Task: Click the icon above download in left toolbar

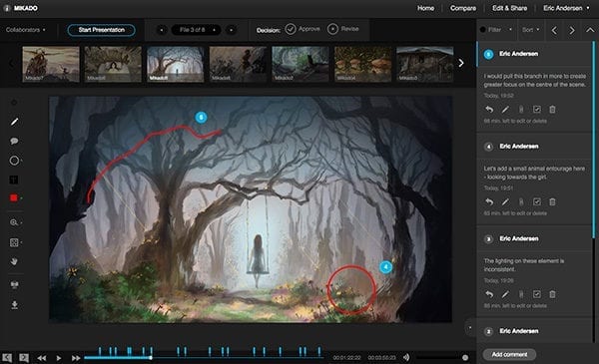Action: coord(14,284)
